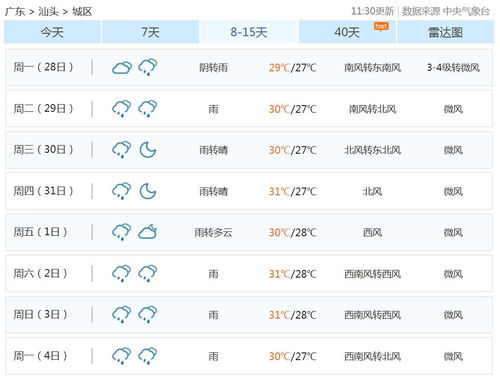This screenshot has width=500, height=377.
Task: Click the orange hot badge on 40天 tab
Action: click(x=381, y=26)
